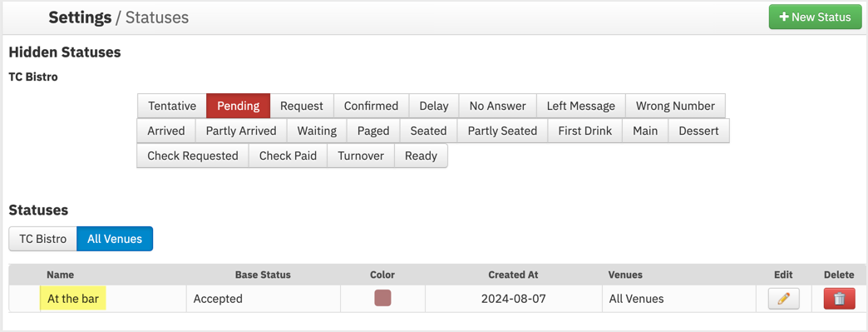Toggle the Tentative hidden status
Screen dimensions: 868x332
click(x=171, y=106)
